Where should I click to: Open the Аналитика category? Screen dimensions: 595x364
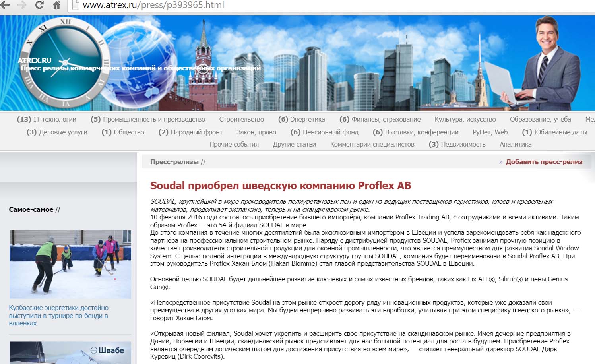point(516,144)
